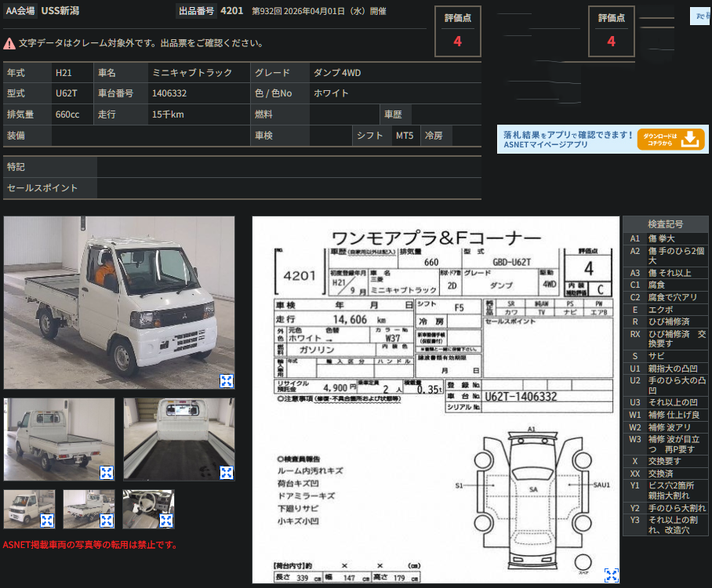This screenshot has width=712, height=588.
Task: Click the C2 腐食で穴アリ legend row
Action: [x=665, y=297]
